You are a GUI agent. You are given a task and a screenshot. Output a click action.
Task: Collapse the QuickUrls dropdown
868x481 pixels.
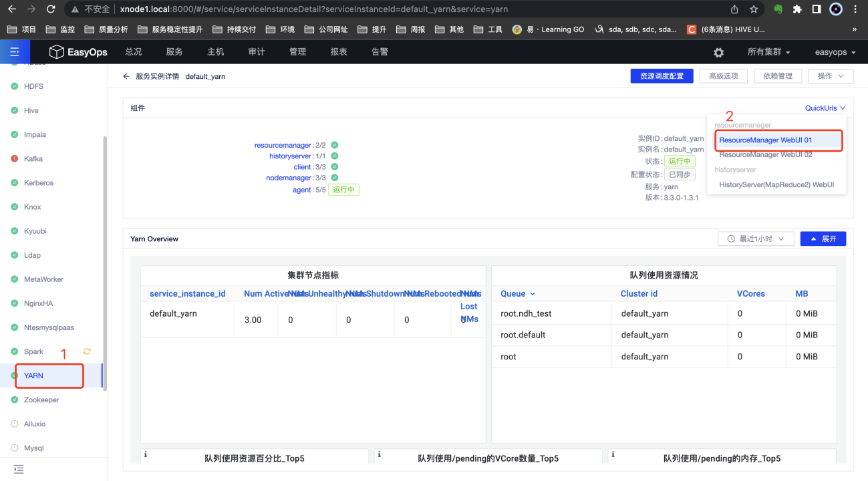pos(825,108)
